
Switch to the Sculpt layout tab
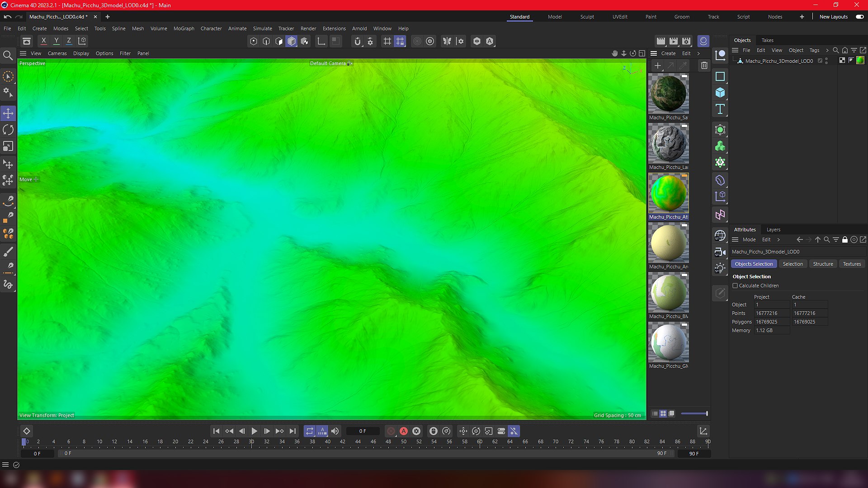(x=587, y=17)
